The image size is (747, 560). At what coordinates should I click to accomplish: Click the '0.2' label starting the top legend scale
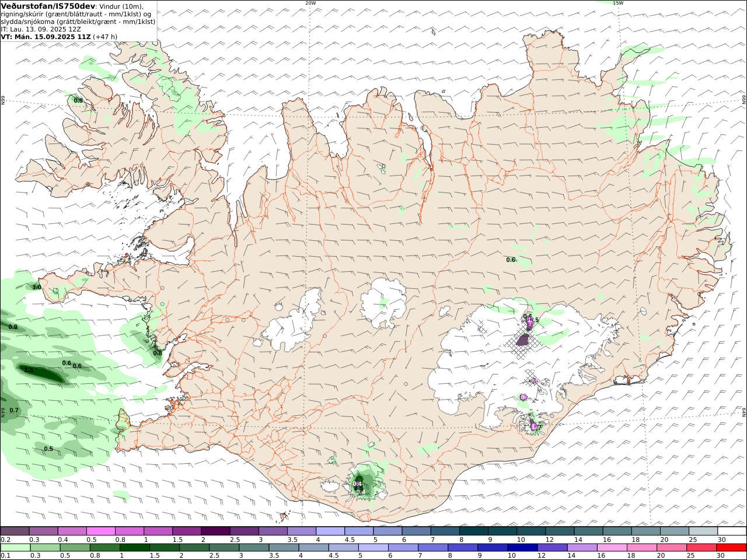tap(5, 540)
